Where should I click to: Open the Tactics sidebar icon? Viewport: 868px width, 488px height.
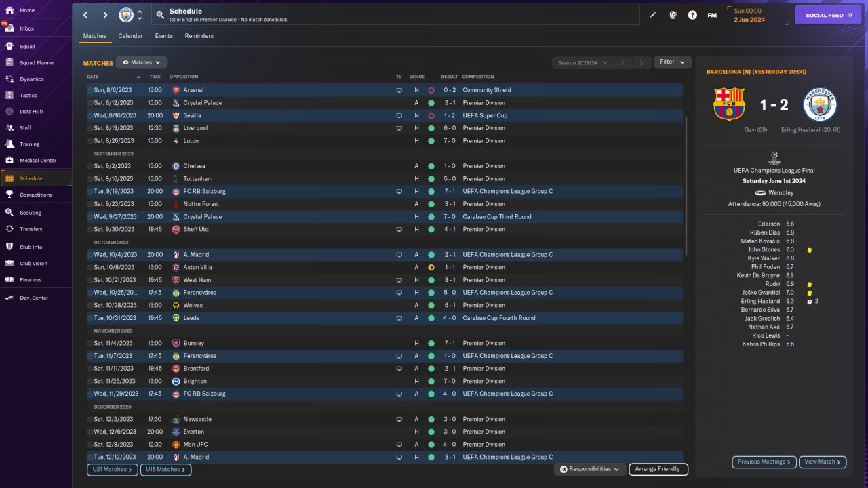coord(9,96)
